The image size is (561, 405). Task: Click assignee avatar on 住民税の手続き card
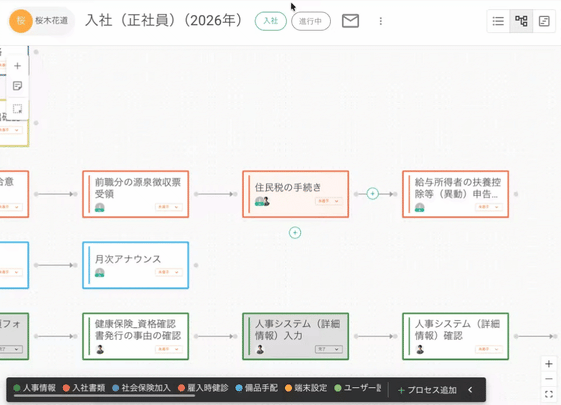point(262,201)
